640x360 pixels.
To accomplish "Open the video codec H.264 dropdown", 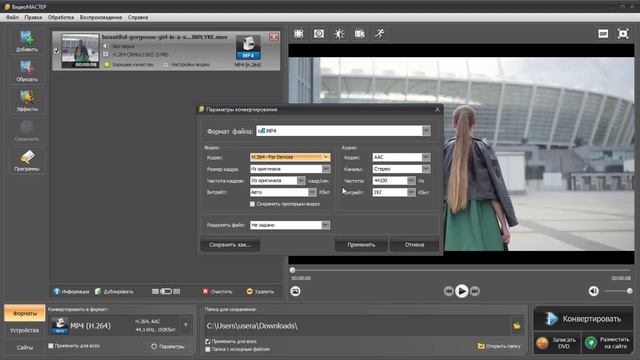I will [290, 157].
